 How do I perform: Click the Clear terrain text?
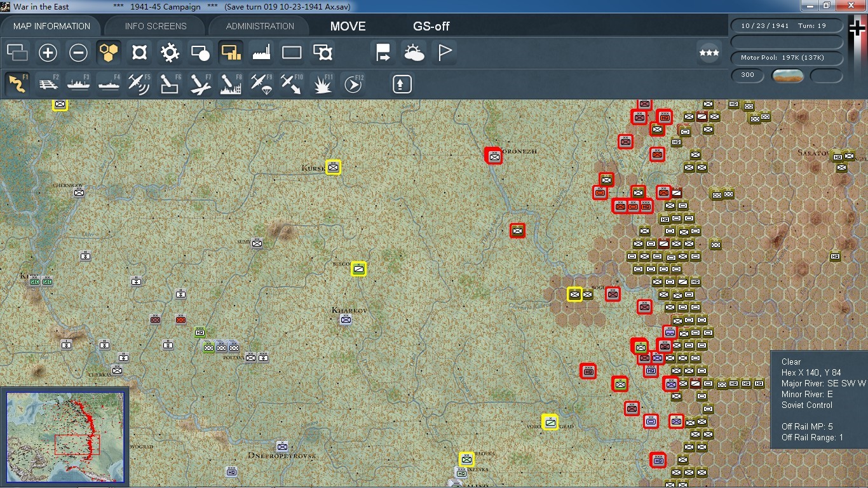tap(791, 362)
